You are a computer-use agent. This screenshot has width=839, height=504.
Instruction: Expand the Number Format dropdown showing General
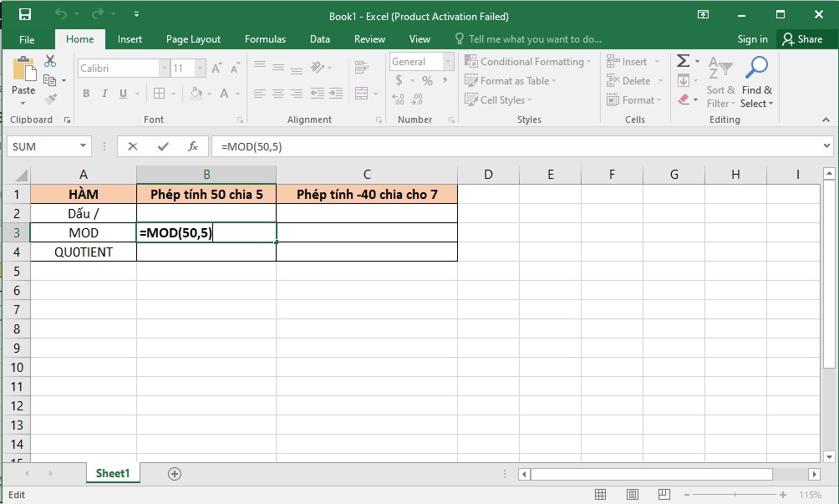click(448, 61)
